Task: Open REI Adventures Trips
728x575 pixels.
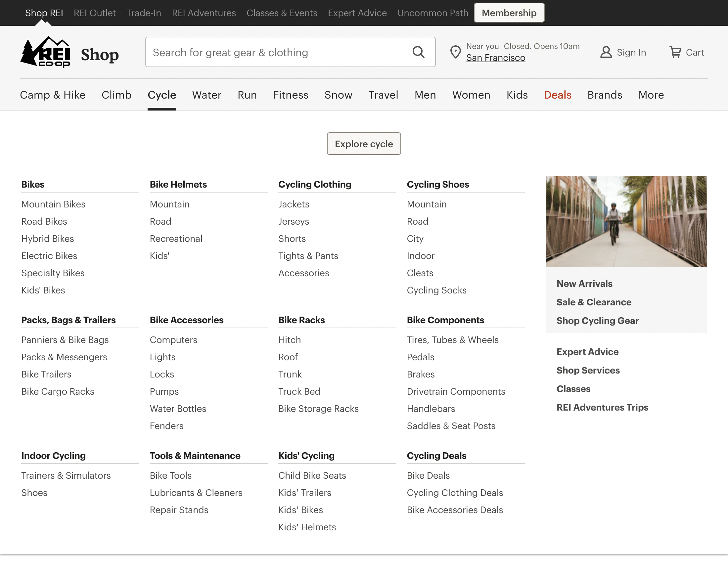Action: [602, 407]
